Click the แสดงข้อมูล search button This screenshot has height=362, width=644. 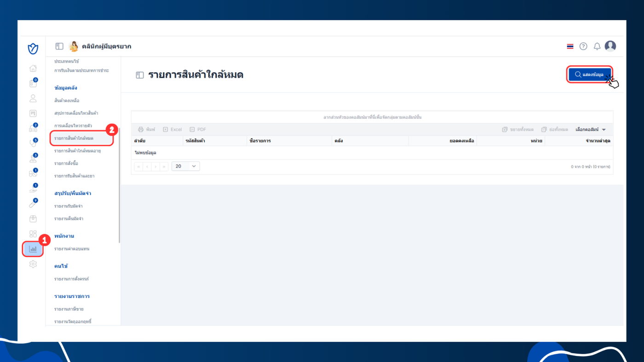click(589, 75)
